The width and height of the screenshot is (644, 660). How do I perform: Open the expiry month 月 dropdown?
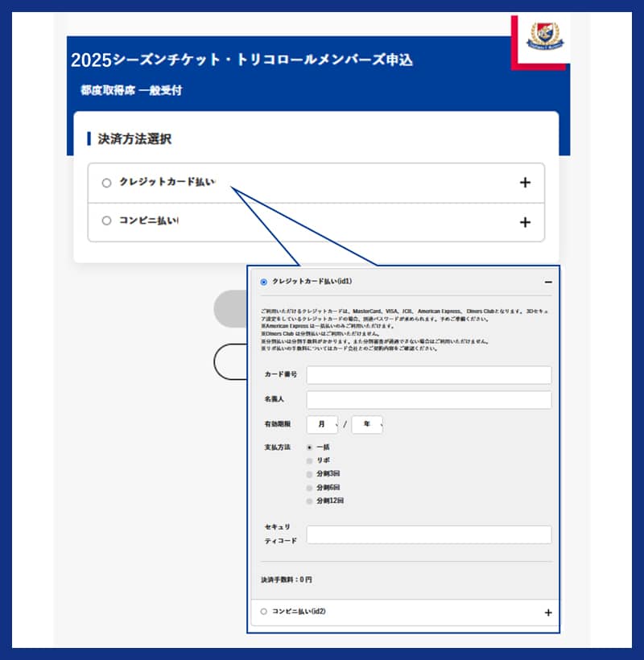tap(322, 424)
